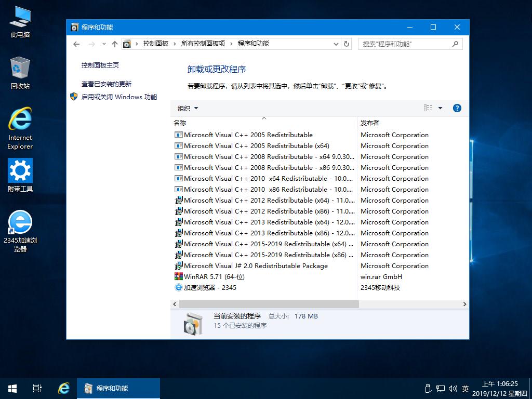Viewport: 532px width, 399px height.
Task: Click 程序和功能 breadcrumb segment
Action: pos(254,44)
